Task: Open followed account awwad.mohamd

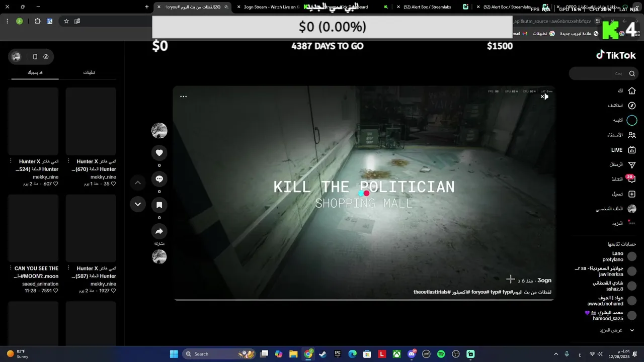Action: 612,301
